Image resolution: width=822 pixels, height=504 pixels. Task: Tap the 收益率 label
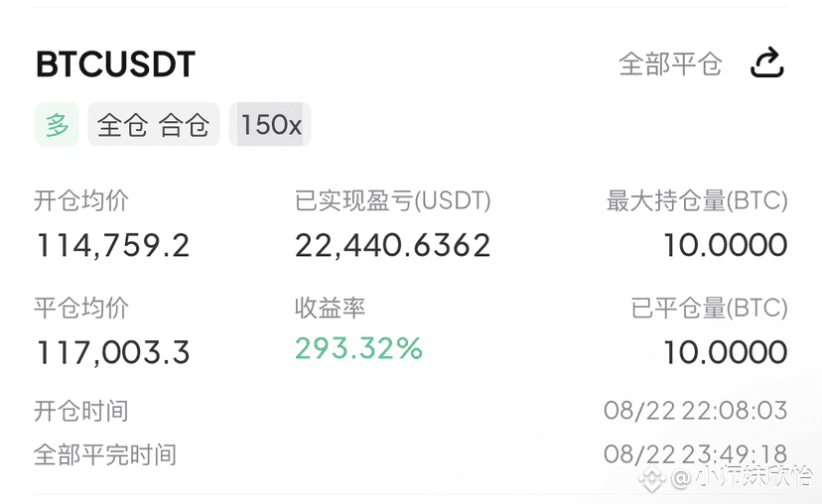tap(330, 308)
